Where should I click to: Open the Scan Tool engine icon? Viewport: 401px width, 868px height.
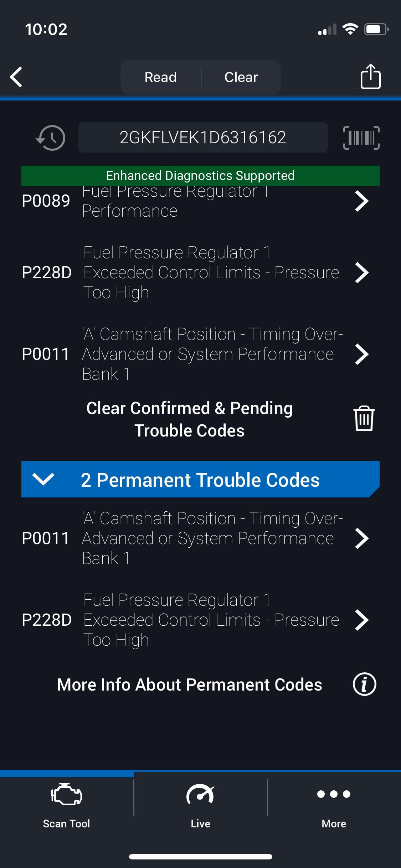click(x=67, y=795)
